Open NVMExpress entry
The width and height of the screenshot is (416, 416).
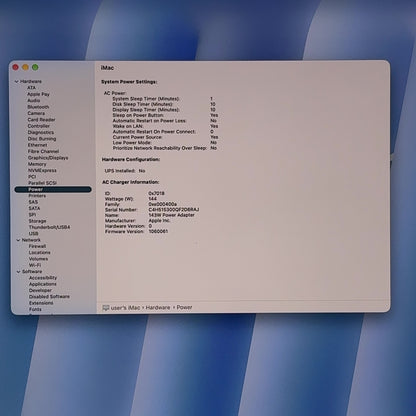pyautogui.click(x=42, y=170)
